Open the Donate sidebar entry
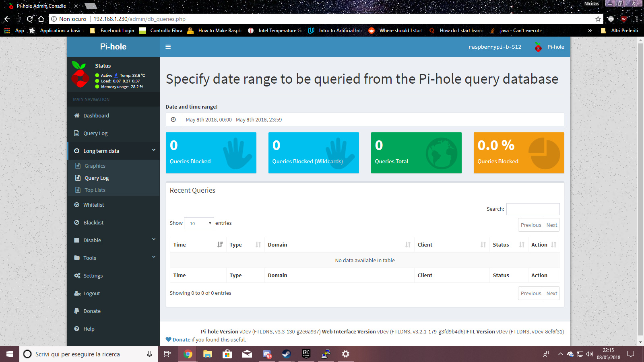The image size is (644, 362). click(114, 311)
